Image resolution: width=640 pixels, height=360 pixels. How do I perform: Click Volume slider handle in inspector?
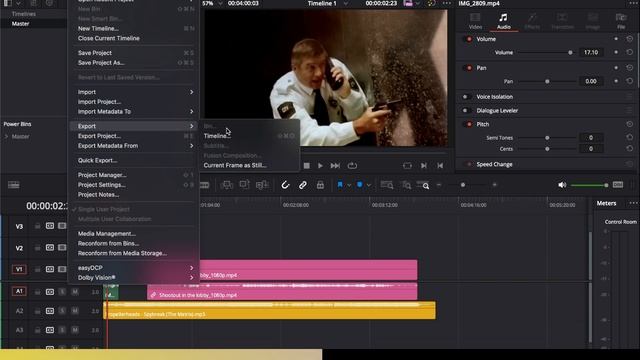(570, 53)
